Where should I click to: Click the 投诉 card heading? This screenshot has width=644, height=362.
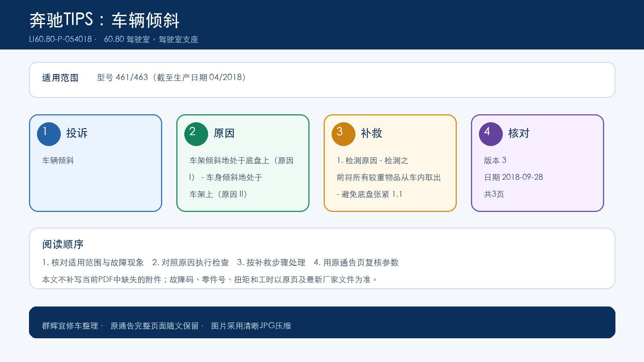click(x=77, y=133)
